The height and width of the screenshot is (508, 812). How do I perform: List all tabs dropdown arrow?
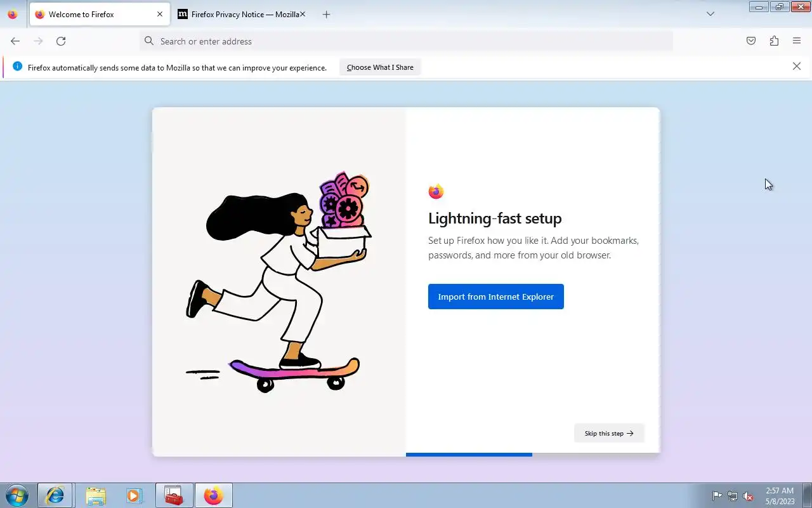tap(710, 14)
